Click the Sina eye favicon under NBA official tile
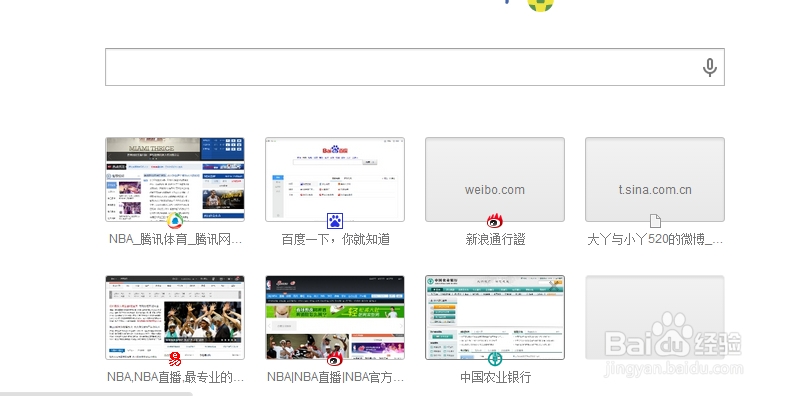789x396 pixels. coord(335,359)
